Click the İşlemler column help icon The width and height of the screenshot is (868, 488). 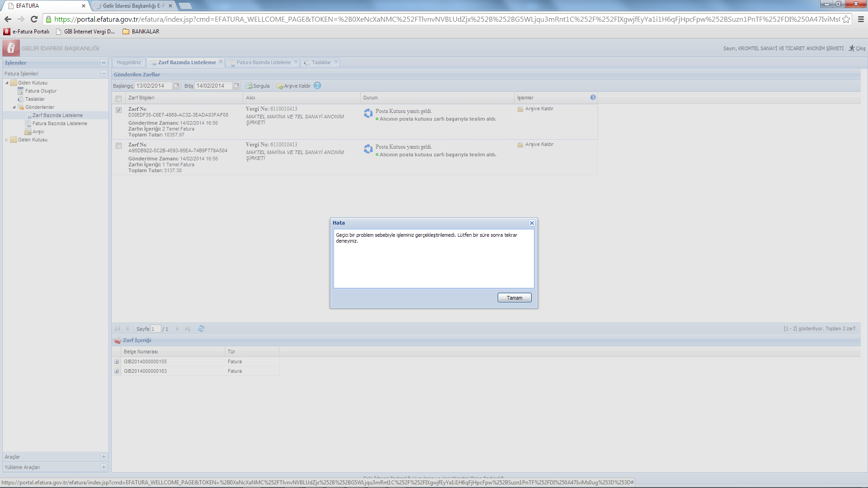593,97
